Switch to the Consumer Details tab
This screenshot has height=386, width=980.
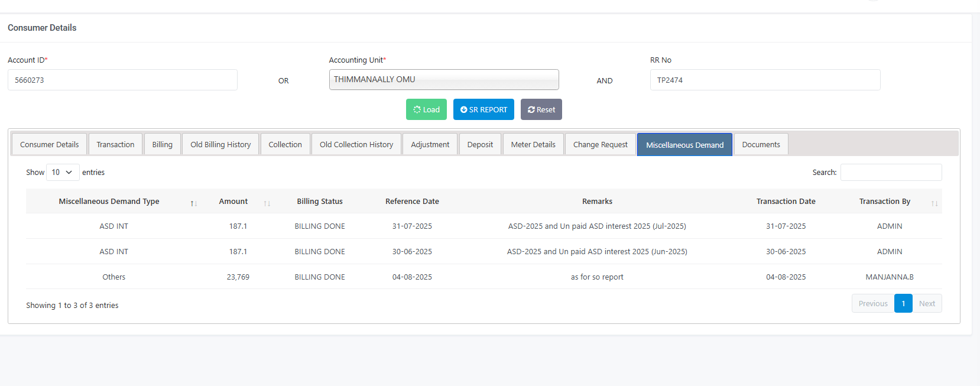(49, 144)
